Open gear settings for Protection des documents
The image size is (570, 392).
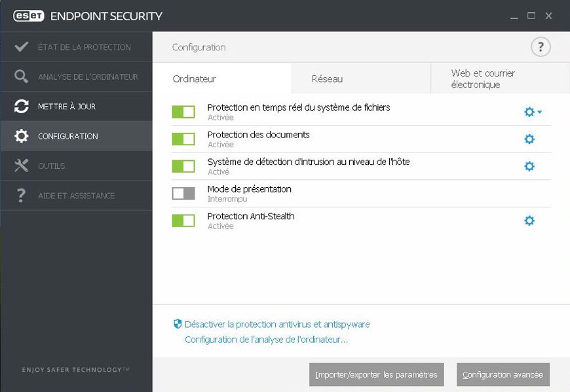coord(529,139)
